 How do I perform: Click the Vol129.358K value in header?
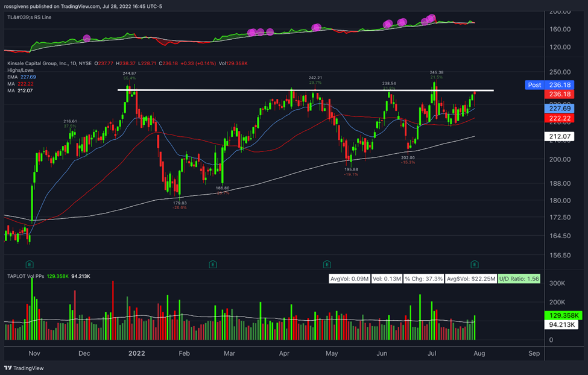[x=233, y=63]
